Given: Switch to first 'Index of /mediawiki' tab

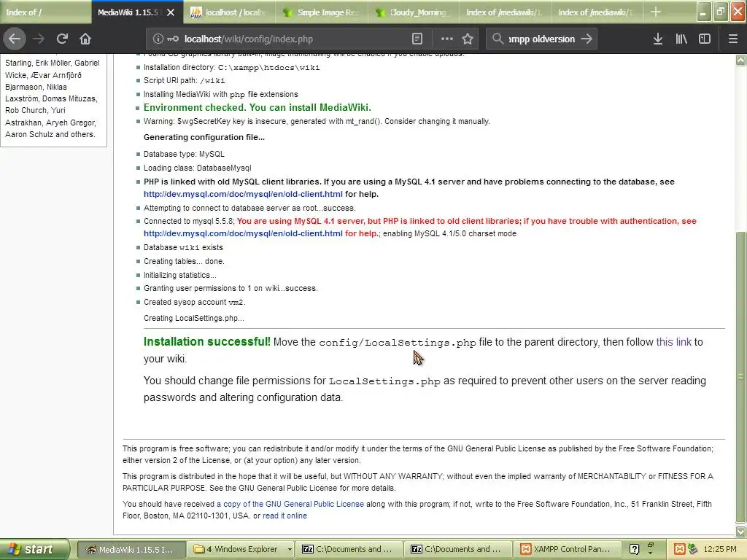Looking at the screenshot, I should (506, 12).
